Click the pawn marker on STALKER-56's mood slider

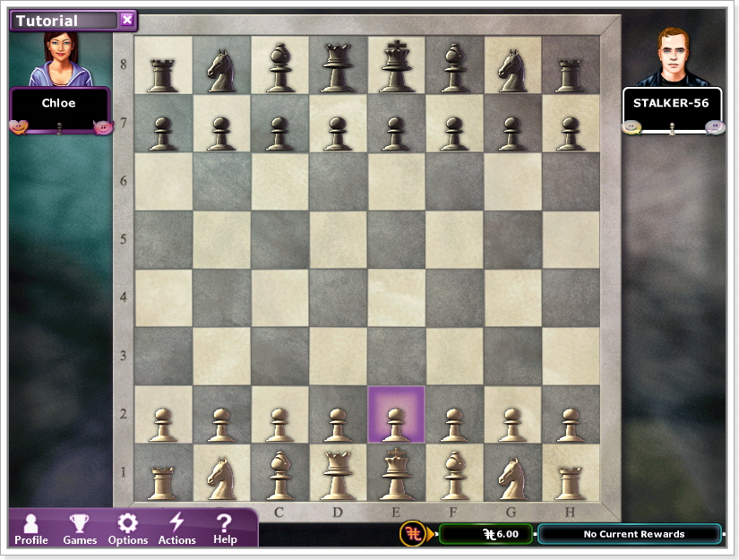click(x=672, y=128)
